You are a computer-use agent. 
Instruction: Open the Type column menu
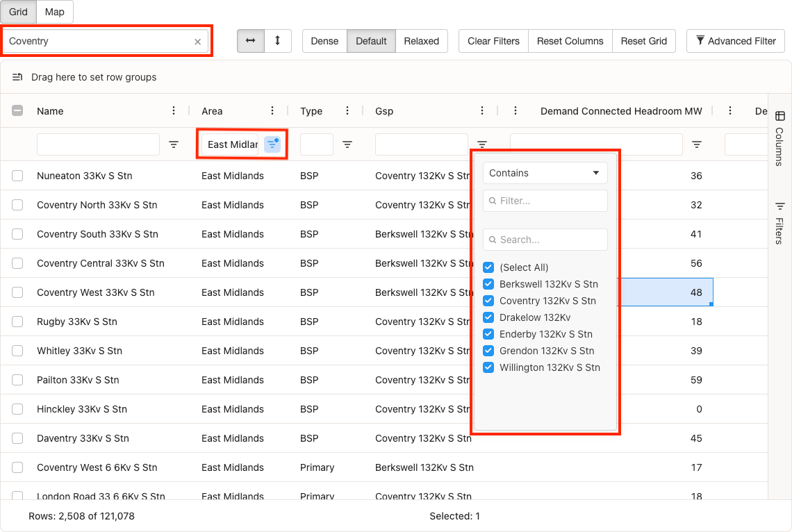(x=347, y=111)
